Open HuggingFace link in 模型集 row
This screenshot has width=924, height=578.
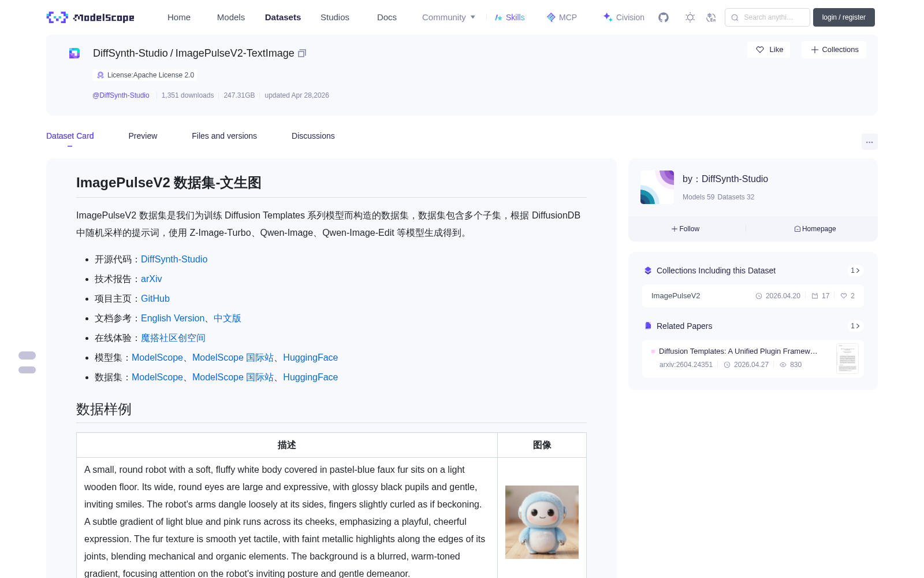[x=311, y=358]
